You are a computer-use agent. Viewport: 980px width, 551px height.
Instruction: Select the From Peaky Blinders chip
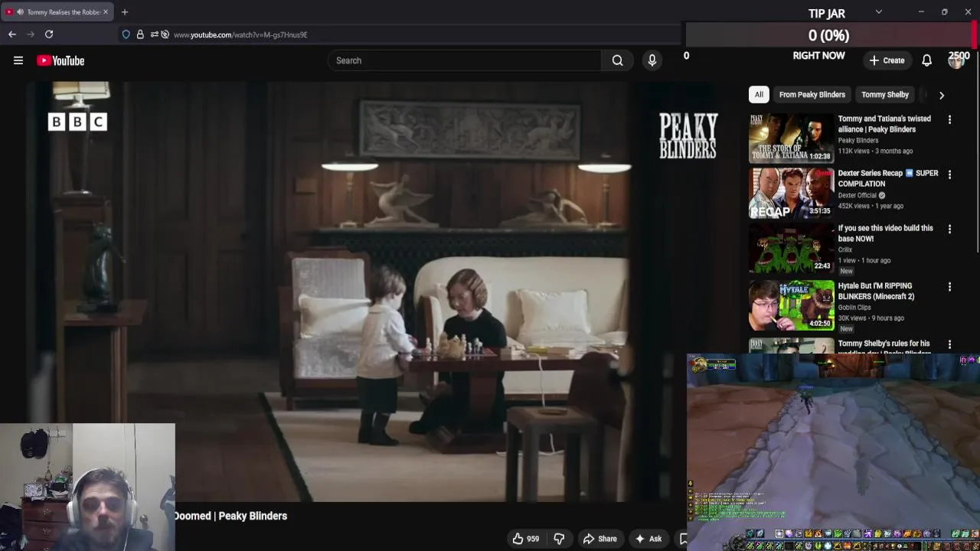coord(812,95)
